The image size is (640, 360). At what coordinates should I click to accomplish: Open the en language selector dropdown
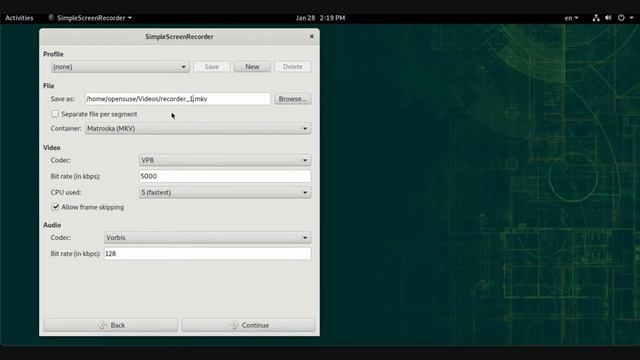click(x=571, y=18)
